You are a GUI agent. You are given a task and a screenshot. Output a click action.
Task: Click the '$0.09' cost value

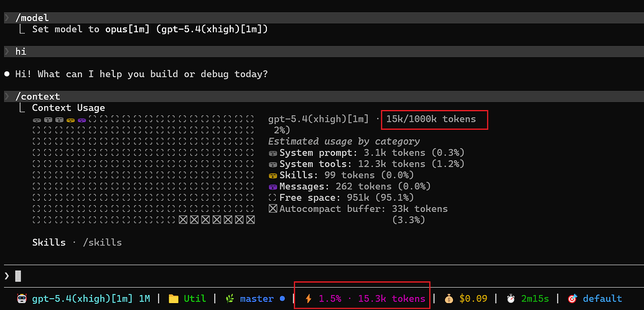[474, 299]
